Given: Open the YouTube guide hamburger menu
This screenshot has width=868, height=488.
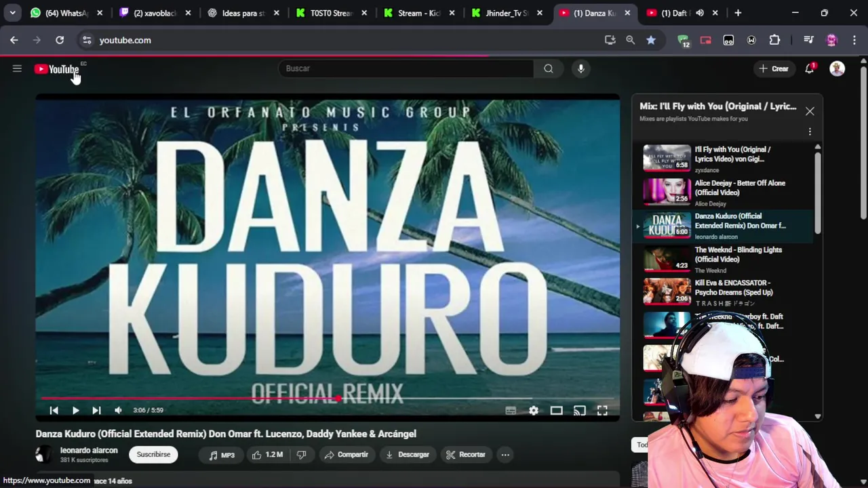Looking at the screenshot, I should click(17, 68).
